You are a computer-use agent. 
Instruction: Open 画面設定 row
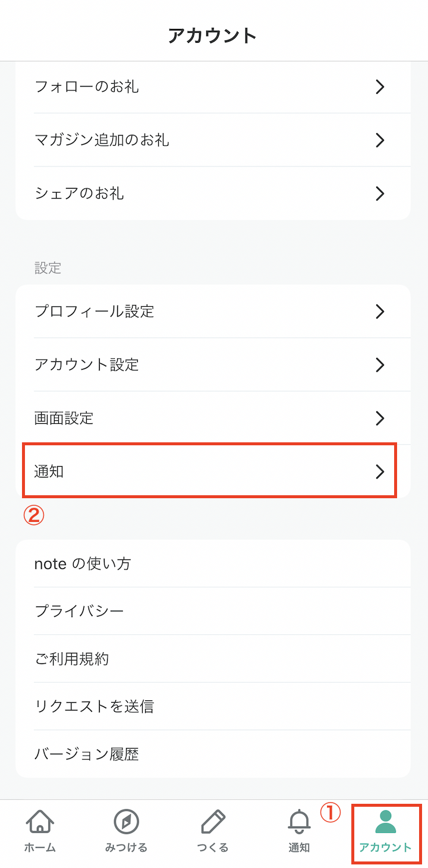(x=213, y=418)
